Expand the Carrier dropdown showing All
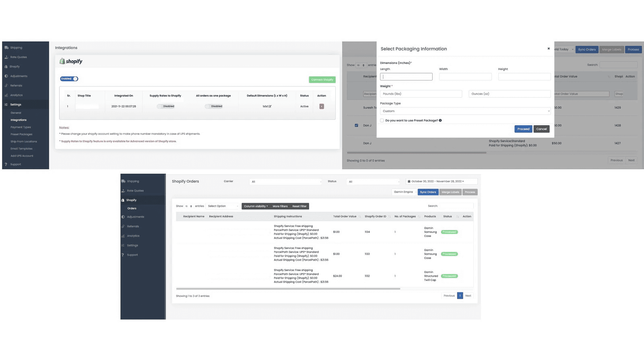The width and height of the screenshot is (644, 362). point(286,181)
